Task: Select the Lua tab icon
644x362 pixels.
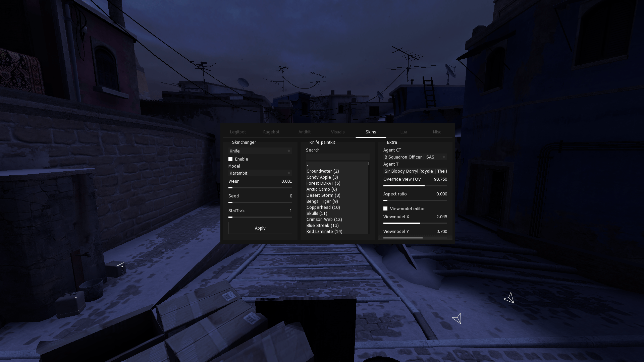Action: click(404, 132)
